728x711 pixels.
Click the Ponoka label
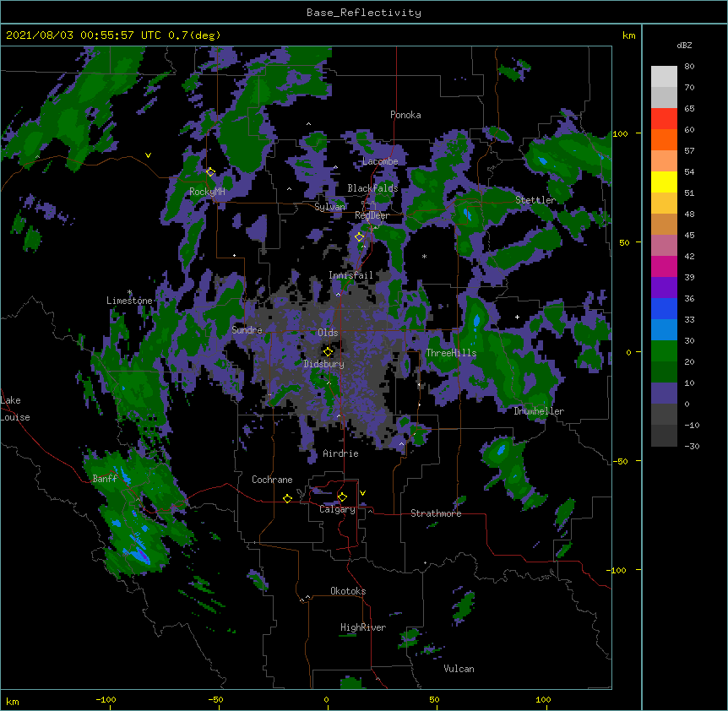point(405,115)
